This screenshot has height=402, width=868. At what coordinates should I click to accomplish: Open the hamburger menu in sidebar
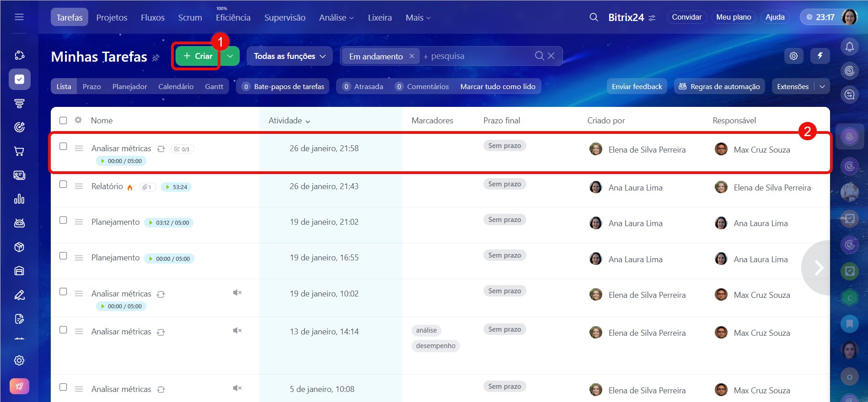[x=19, y=17]
